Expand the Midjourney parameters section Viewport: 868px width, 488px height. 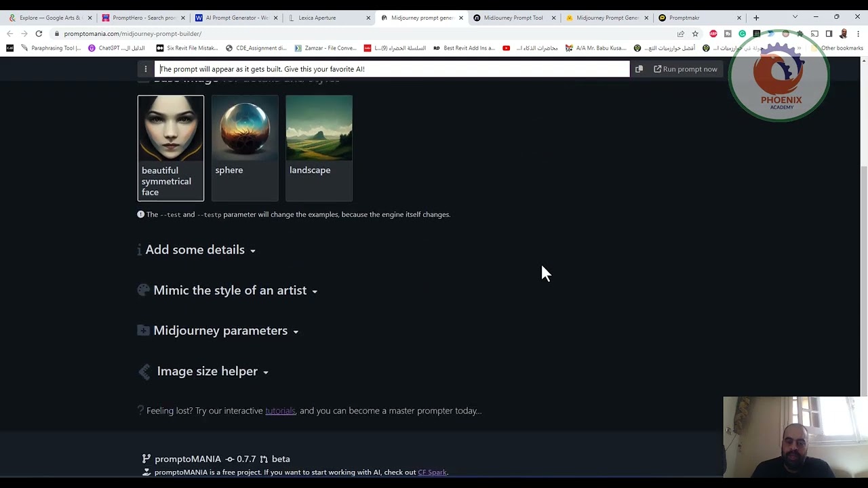(x=225, y=331)
